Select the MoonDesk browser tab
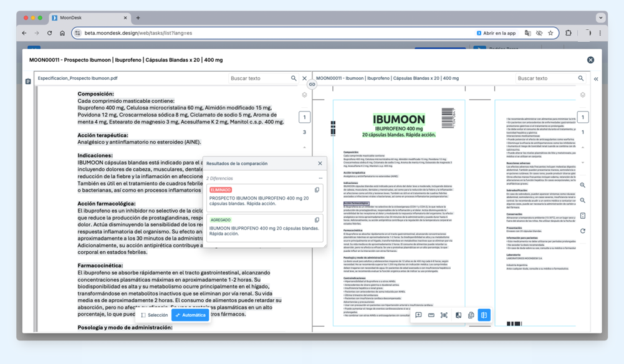The image size is (624, 364). pyautogui.click(x=89, y=18)
